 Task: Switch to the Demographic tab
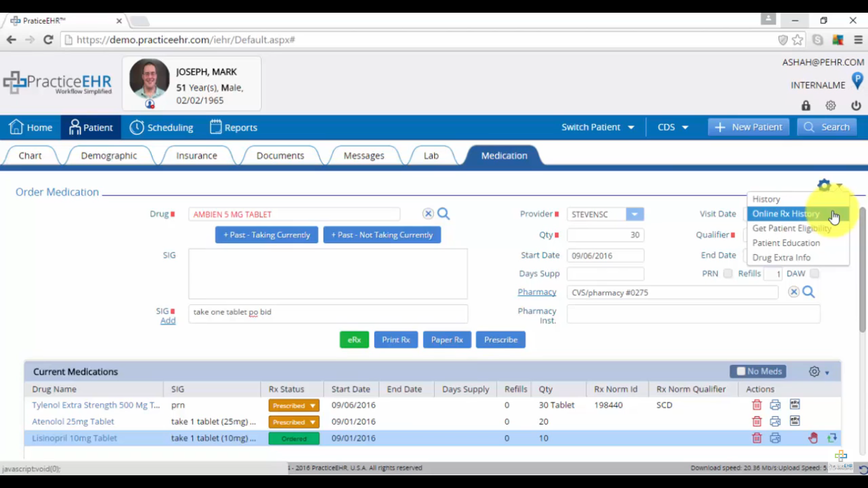tap(109, 156)
